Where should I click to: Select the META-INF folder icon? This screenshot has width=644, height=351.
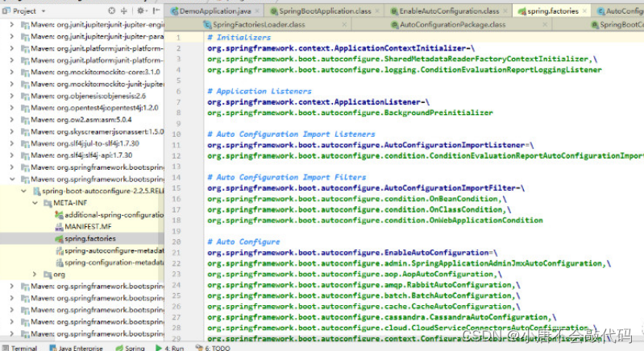point(48,203)
